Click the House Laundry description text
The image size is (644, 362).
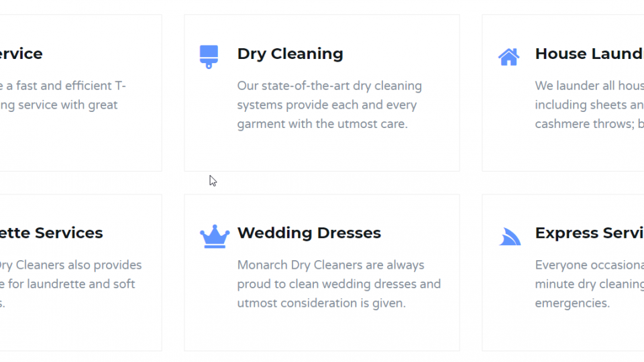[x=590, y=105]
